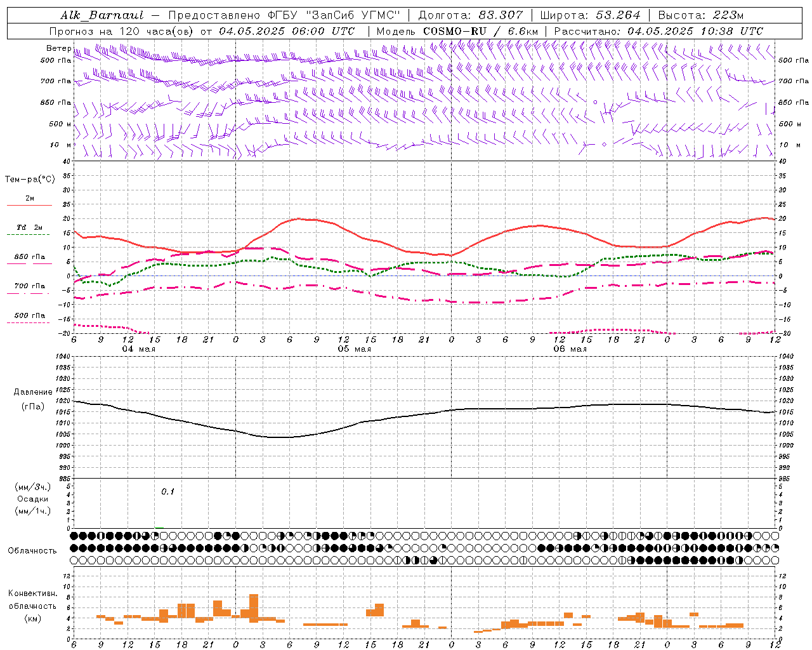Select the 'Прогноз на 120 часа(ов)' forecast period text

click(x=122, y=31)
